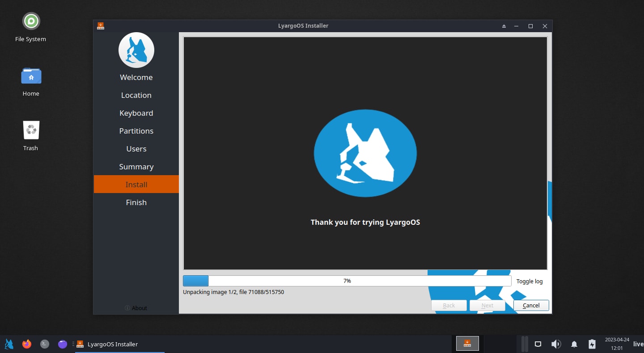
Task: Click the LyargoOS logo at the sidebar top
Action: 136,50
